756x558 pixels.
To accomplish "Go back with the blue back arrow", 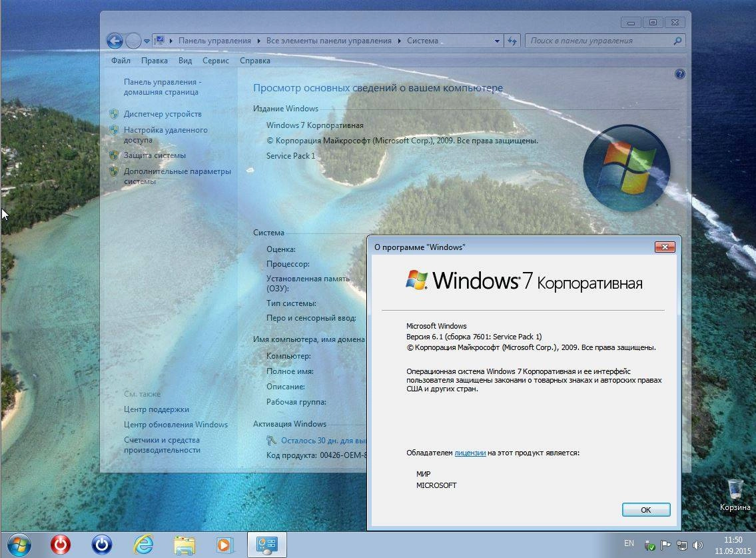I will (x=115, y=41).
